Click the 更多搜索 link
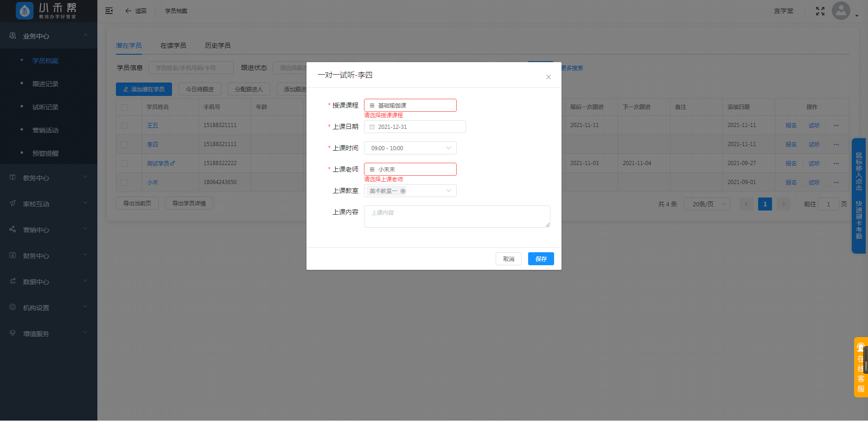The image size is (868, 421). 572,68
